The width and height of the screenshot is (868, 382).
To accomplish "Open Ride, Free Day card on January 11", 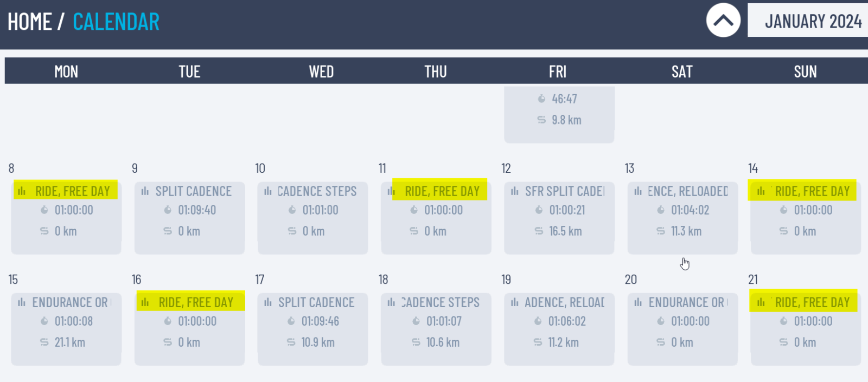I will pyautogui.click(x=436, y=218).
